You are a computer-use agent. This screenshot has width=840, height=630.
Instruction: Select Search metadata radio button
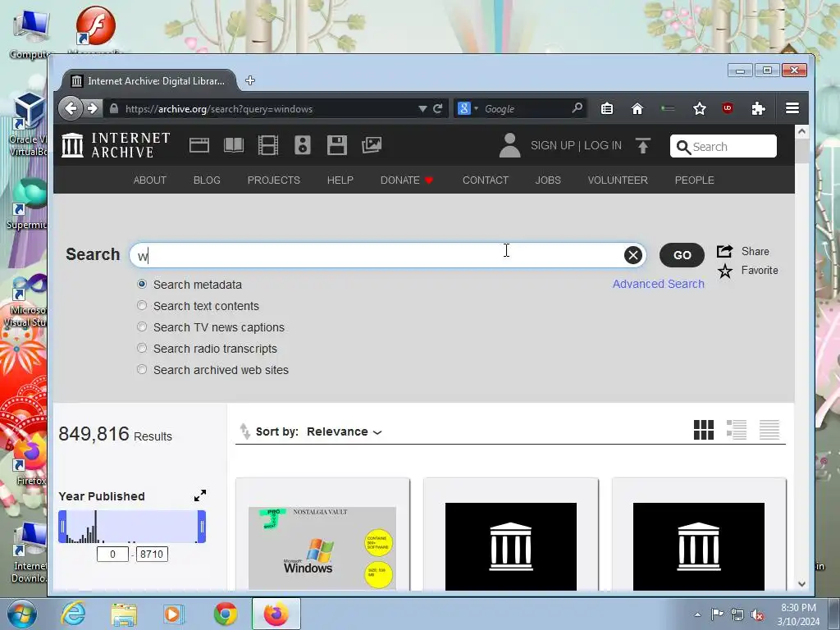click(x=141, y=284)
